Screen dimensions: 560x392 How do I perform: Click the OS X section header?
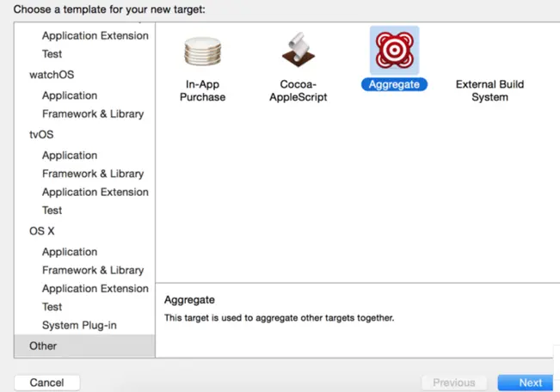[42, 231]
